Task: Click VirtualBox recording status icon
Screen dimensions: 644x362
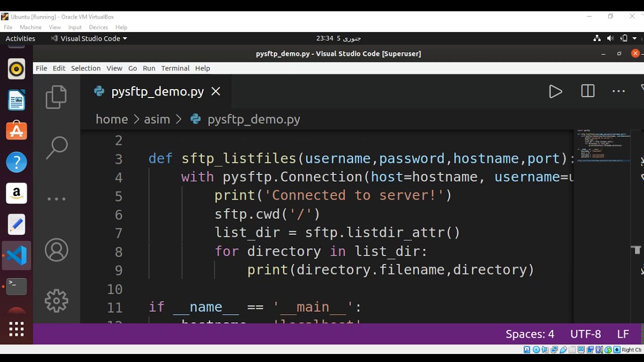Action: 590,350
